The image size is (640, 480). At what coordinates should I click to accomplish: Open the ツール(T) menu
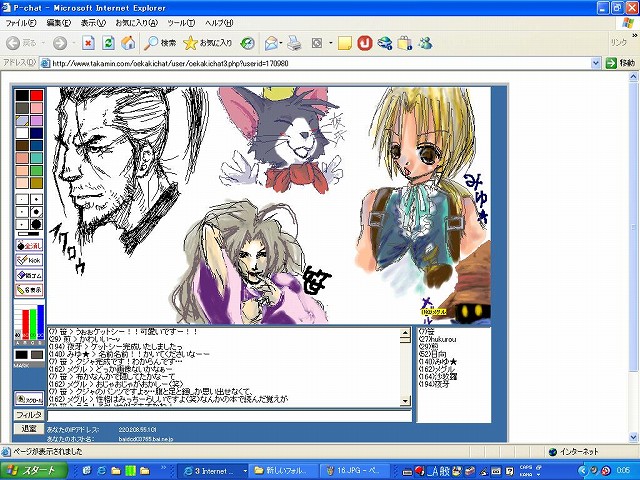[181, 23]
